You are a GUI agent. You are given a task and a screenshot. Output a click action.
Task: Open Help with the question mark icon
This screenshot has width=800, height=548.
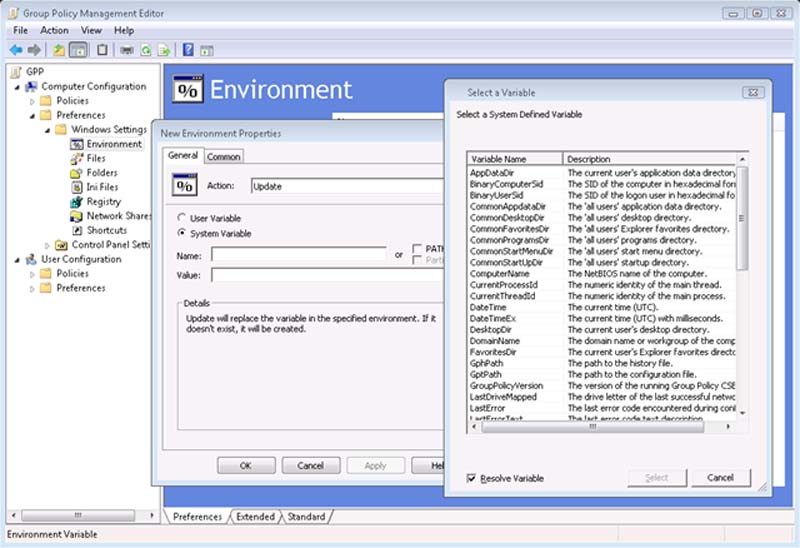tap(188, 49)
